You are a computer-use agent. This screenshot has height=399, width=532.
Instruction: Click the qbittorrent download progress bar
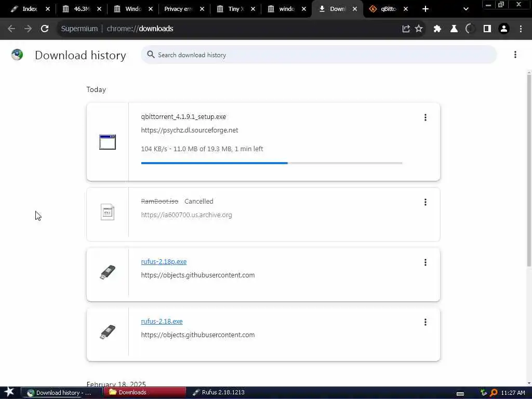pyautogui.click(x=272, y=163)
